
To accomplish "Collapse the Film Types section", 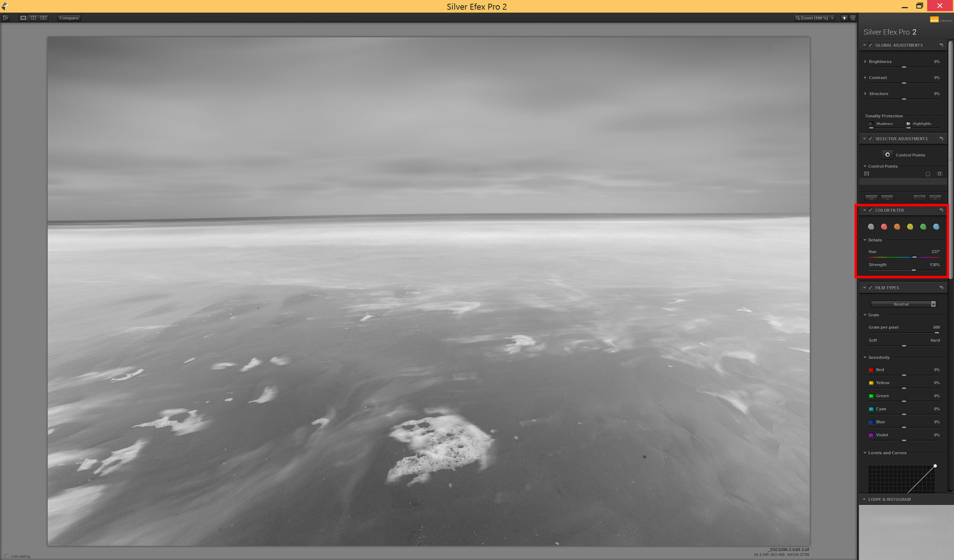I will pos(865,288).
